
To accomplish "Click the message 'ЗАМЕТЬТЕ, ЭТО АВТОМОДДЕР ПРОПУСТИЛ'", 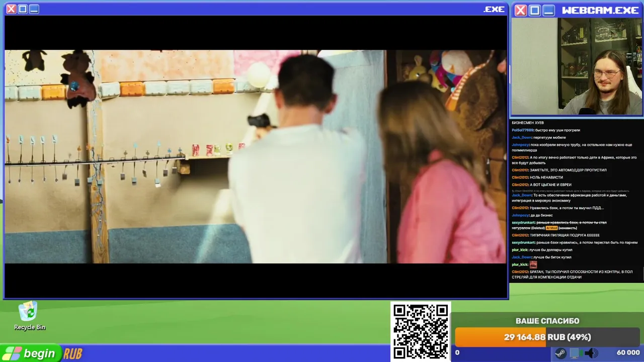I will (568, 170).
